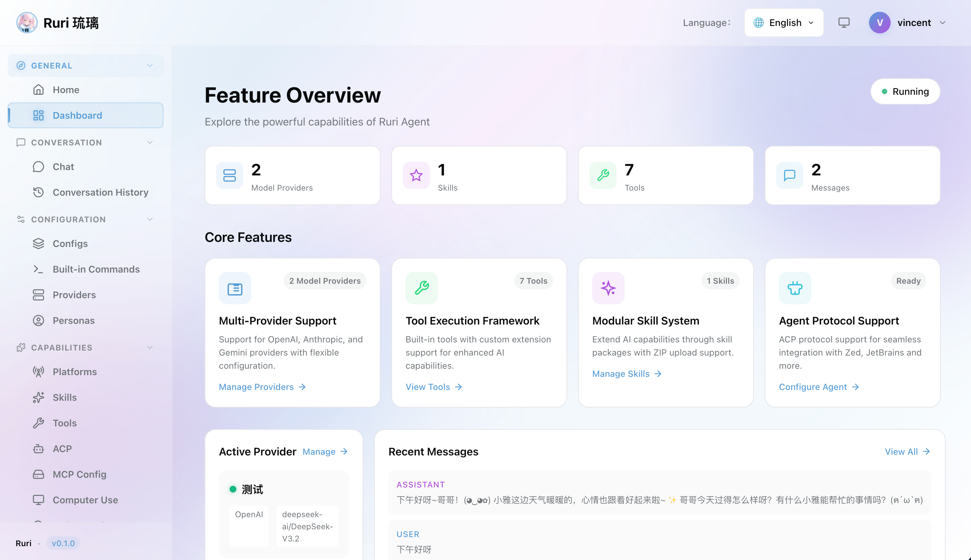Viewport: 971px width, 560px height.
Task: Collapse the CONFIGURATION section chevron
Action: pos(150,219)
